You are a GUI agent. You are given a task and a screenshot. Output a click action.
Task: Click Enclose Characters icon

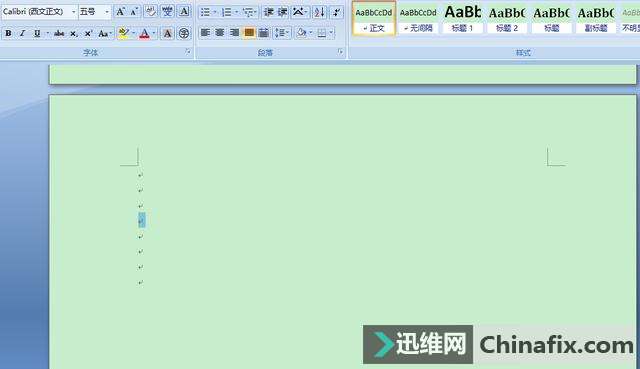pyautogui.click(x=184, y=33)
